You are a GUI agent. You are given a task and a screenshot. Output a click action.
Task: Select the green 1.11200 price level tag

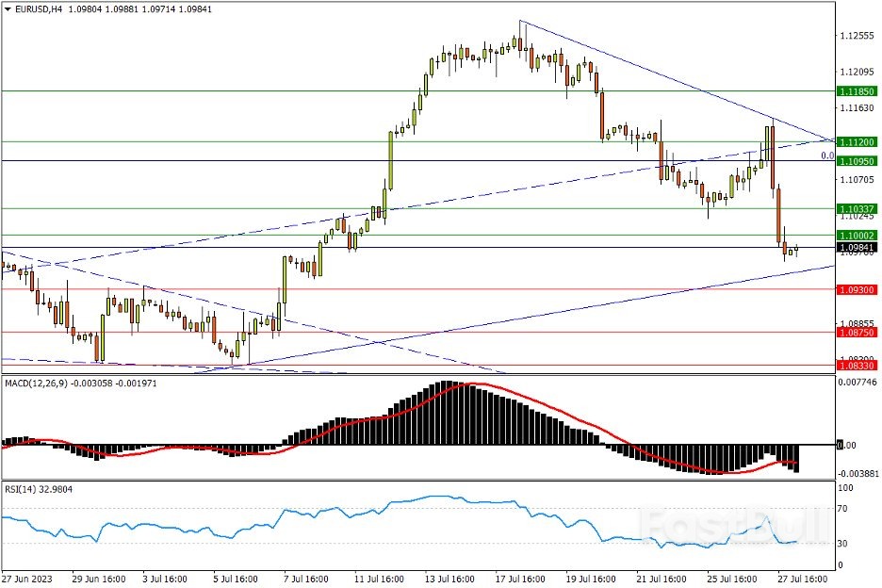[x=857, y=141]
